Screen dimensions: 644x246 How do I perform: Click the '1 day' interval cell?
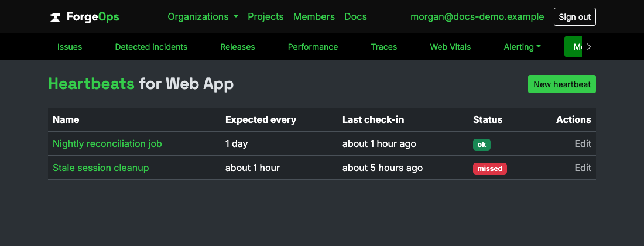237,143
